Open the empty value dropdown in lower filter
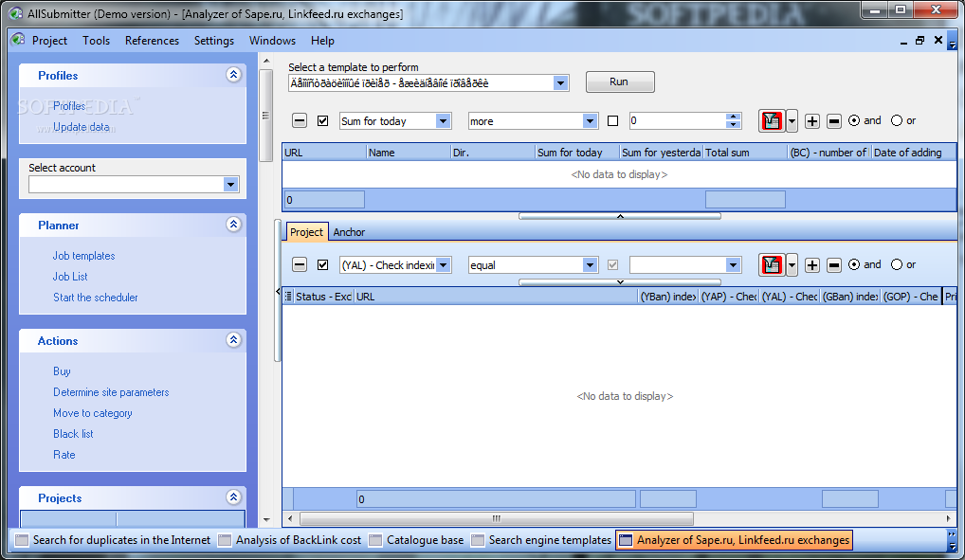Viewport: 965px width, 560px height. click(733, 265)
